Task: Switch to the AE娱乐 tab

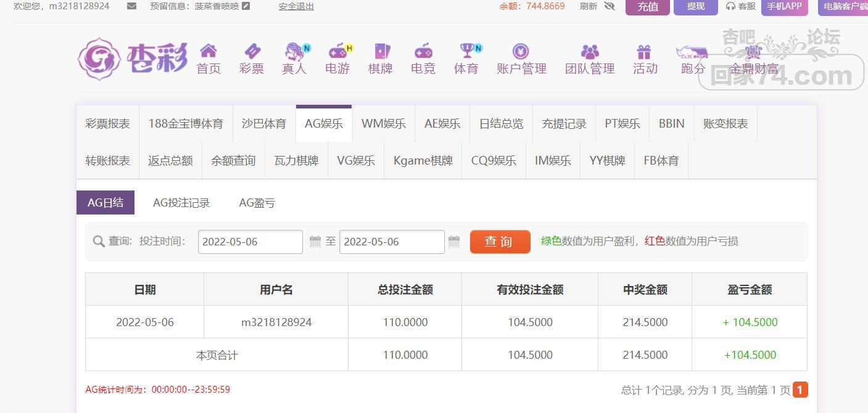Action: [x=442, y=124]
